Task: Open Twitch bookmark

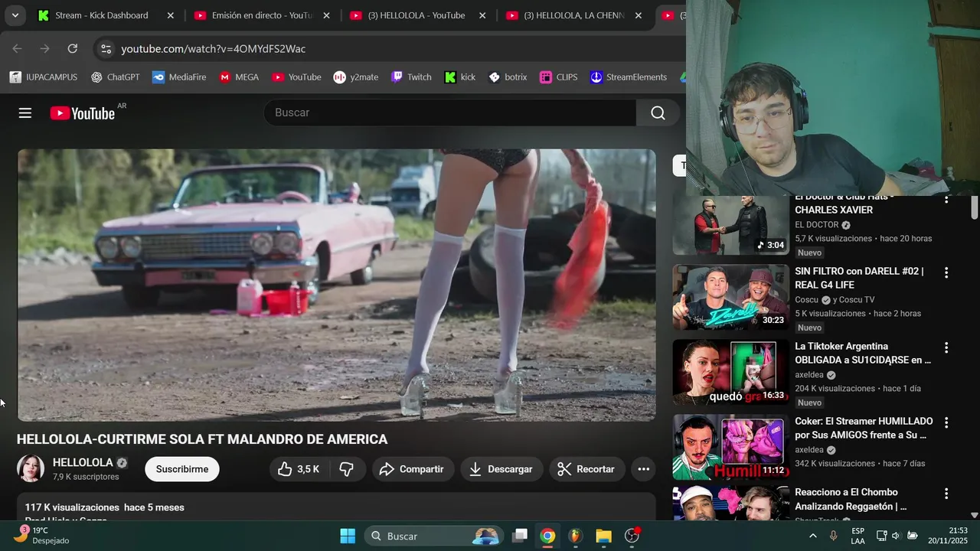Action: pyautogui.click(x=412, y=77)
